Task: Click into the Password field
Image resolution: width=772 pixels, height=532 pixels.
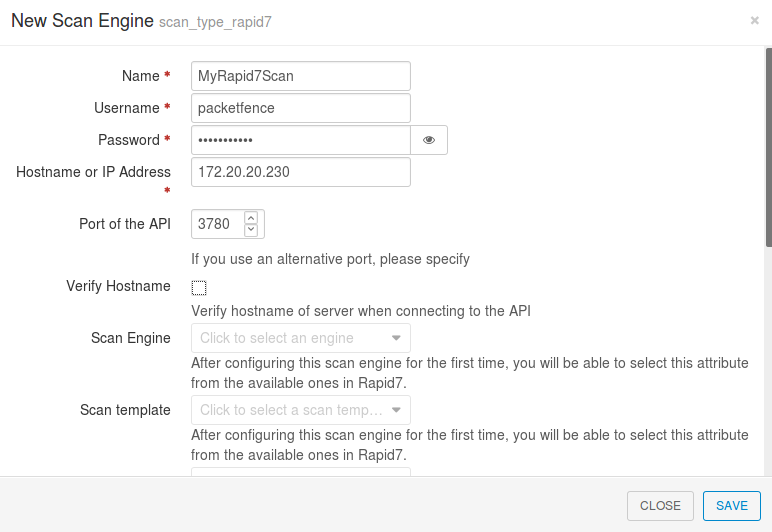Action: pyautogui.click(x=301, y=140)
